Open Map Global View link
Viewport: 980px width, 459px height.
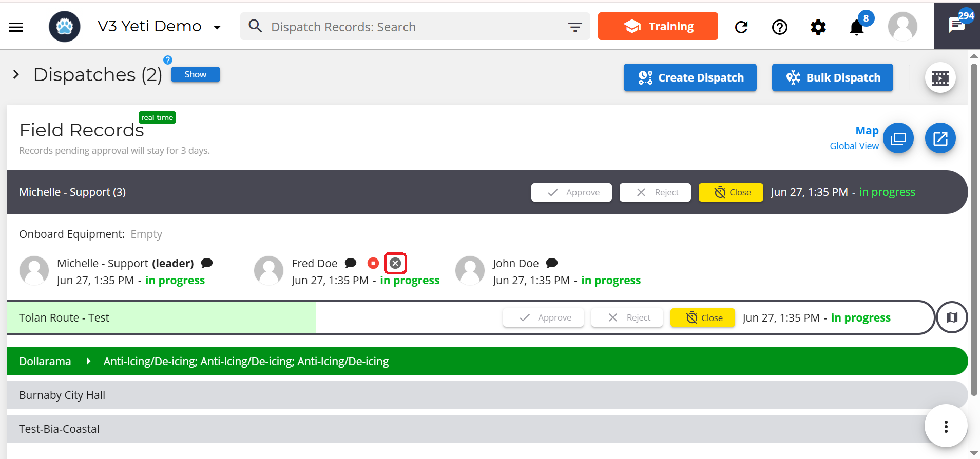point(854,138)
